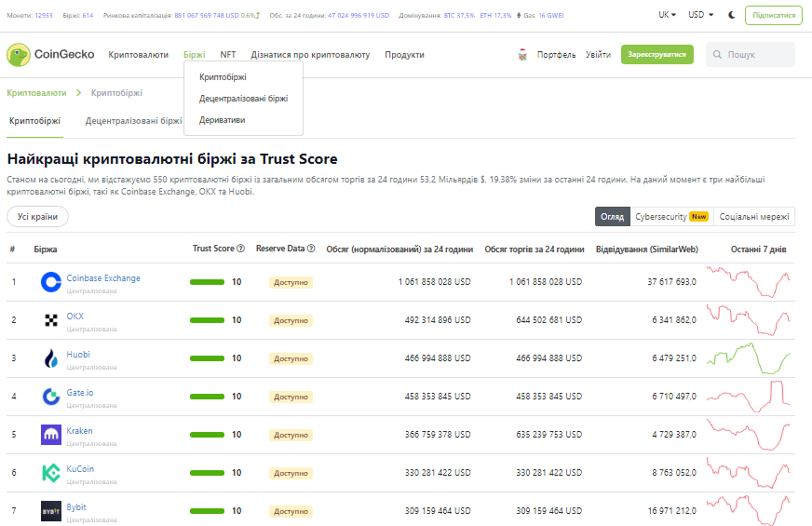Click the Huobi trust score bar

point(207,358)
